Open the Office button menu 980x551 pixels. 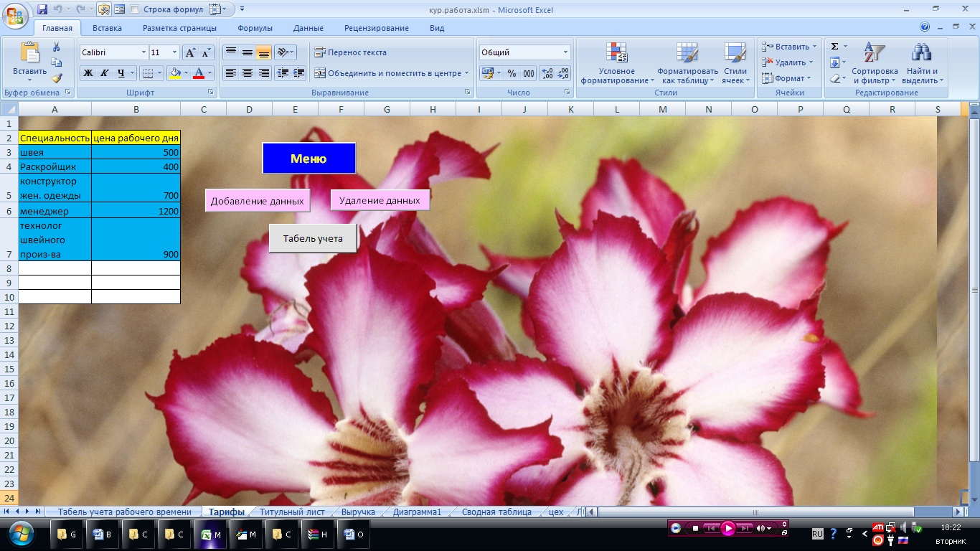pyautogui.click(x=15, y=16)
